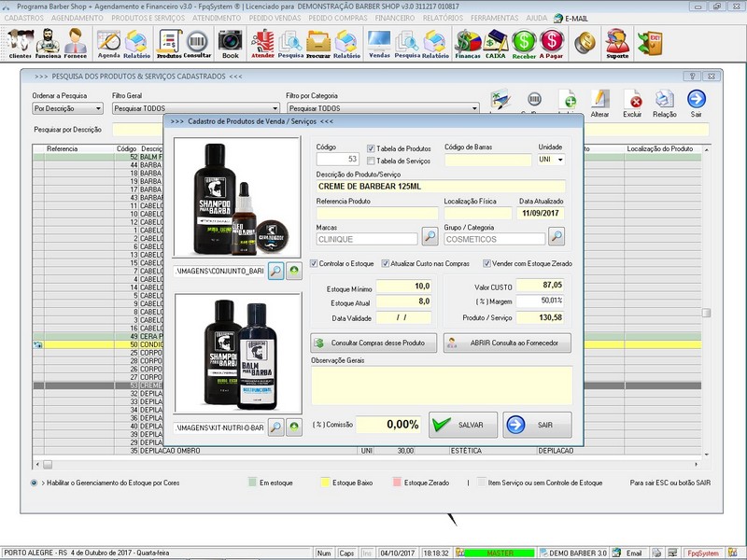Click the Atender icon

(262, 44)
